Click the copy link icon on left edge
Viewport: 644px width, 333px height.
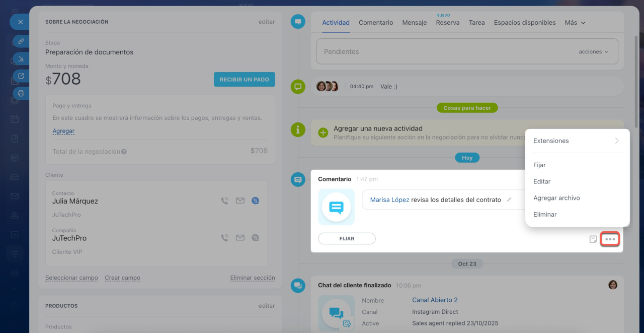pyautogui.click(x=21, y=41)
